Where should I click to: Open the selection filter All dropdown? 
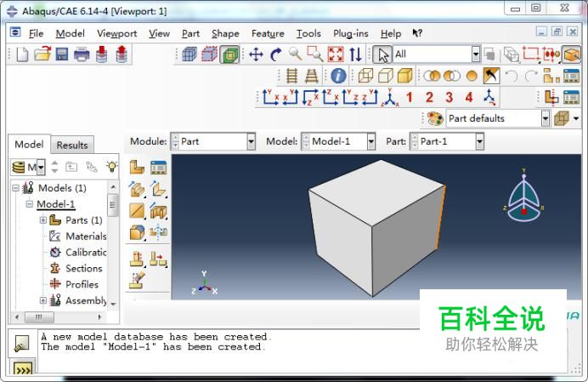pos(476,54)
